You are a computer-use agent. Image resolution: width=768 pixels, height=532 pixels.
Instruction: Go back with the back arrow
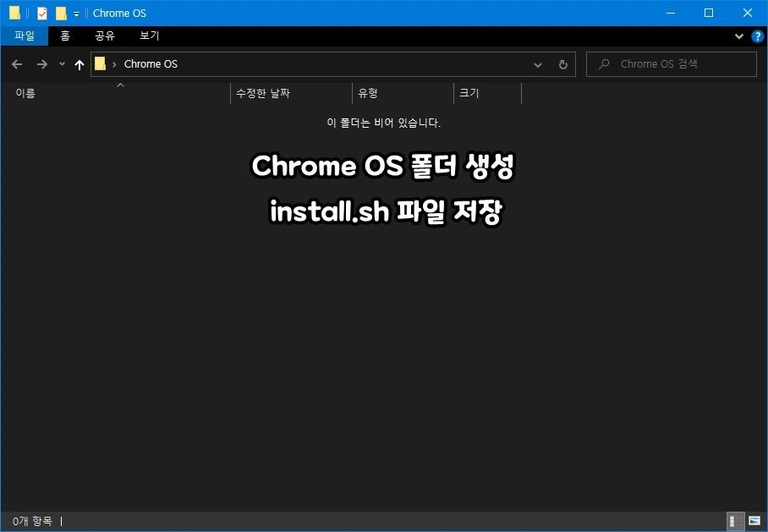pos(17,64)
